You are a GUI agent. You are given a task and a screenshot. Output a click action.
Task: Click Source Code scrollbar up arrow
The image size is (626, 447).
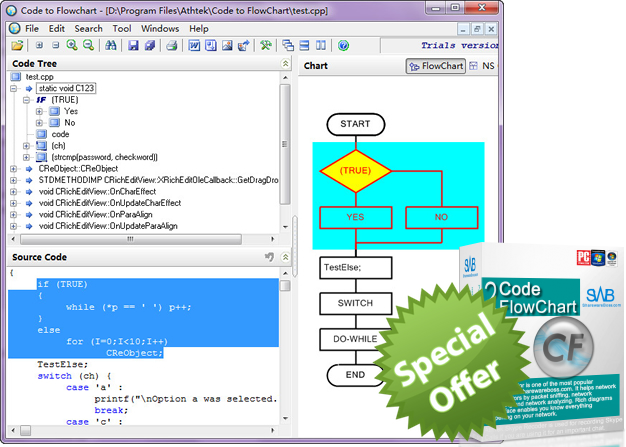285,273
